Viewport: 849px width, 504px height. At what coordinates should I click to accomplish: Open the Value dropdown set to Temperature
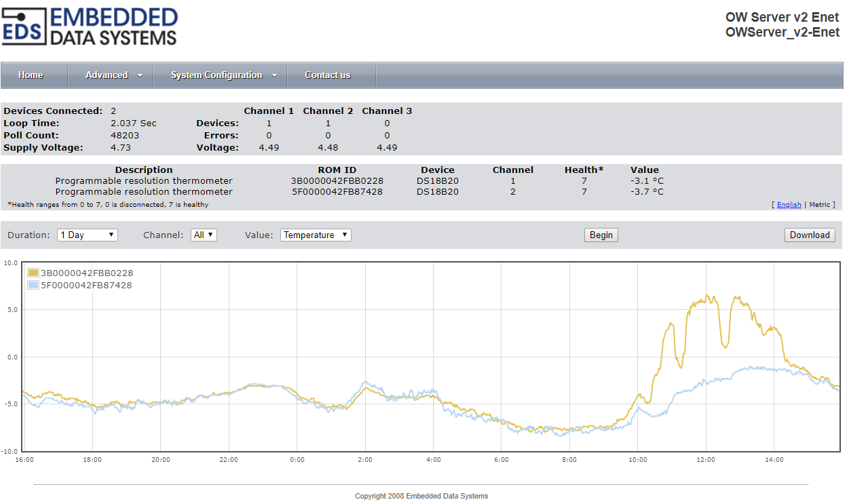pos(316,235)
